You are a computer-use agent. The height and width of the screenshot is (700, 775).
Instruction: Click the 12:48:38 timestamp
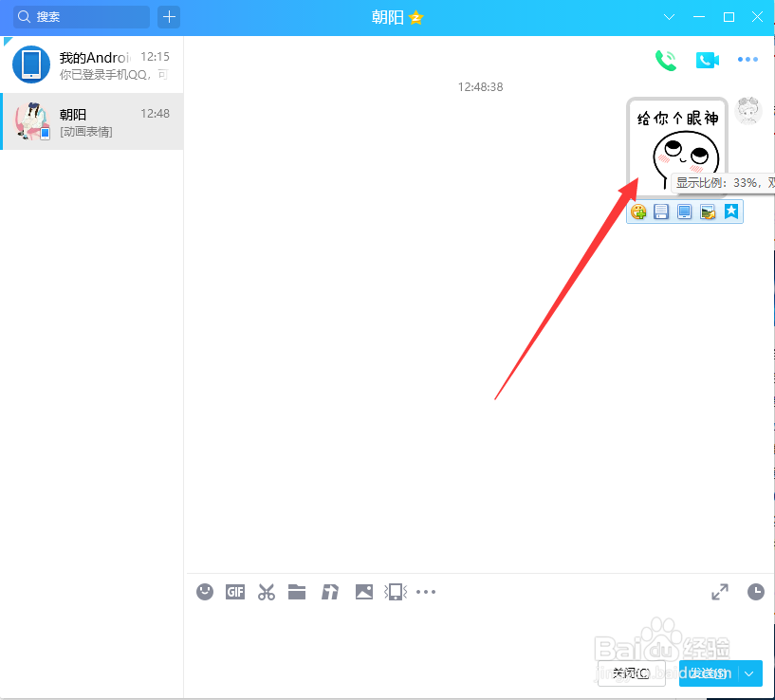point(480,87)
